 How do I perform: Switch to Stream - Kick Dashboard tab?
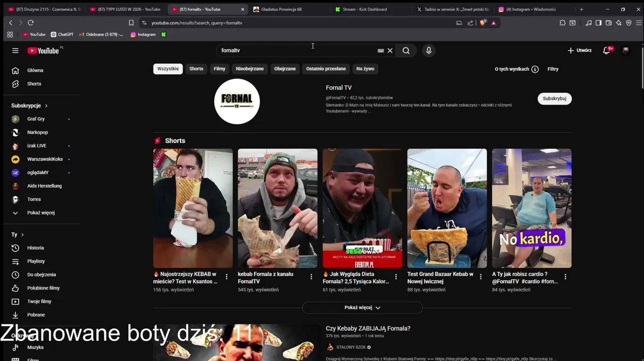(370, 9)
